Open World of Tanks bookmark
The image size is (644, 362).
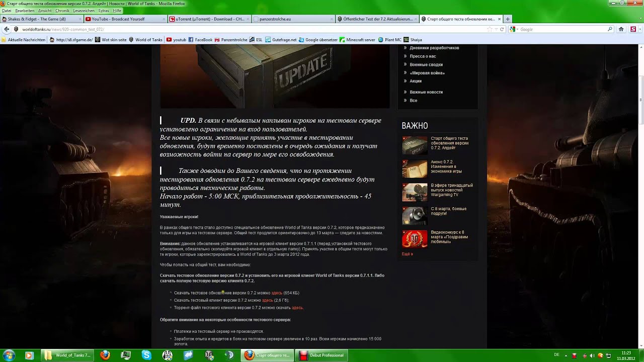[145, 40]
